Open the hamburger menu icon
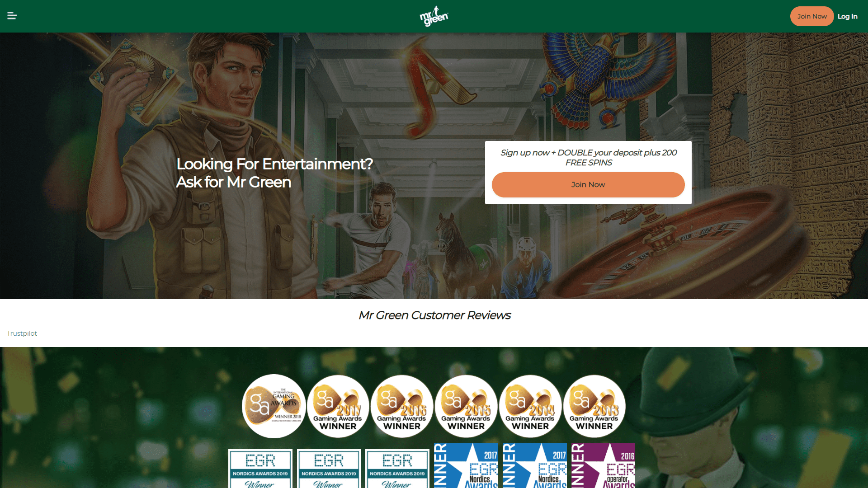Screen dimensions: 868x488 click(x=12, y=16)
